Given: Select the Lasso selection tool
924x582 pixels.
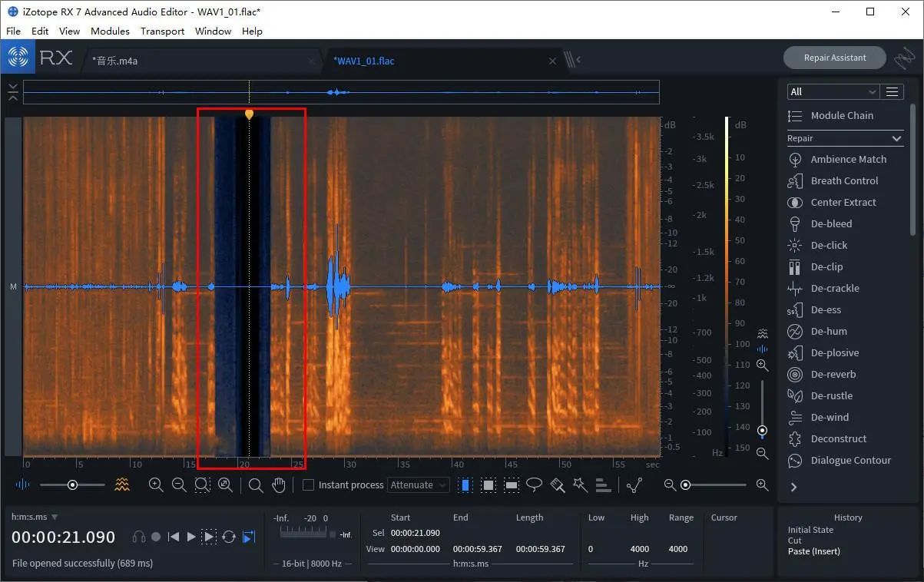Looking at the screenshot, I should click(535, 484).
